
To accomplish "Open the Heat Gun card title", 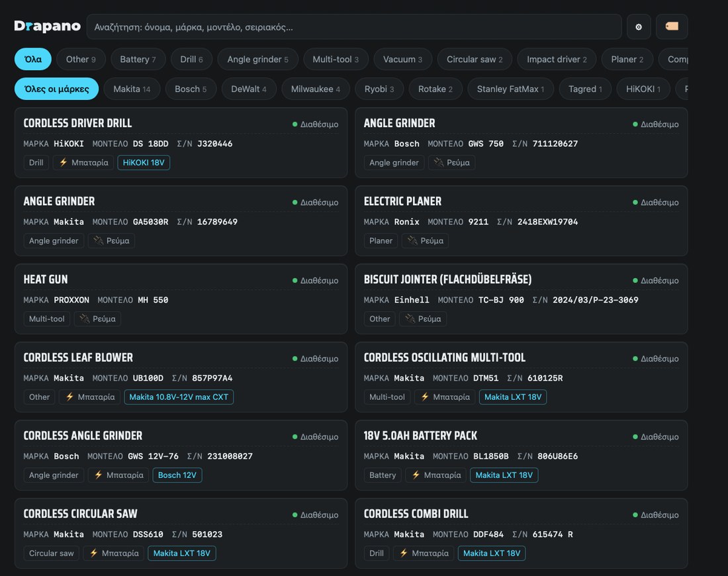I will click(x=46, y=279).
